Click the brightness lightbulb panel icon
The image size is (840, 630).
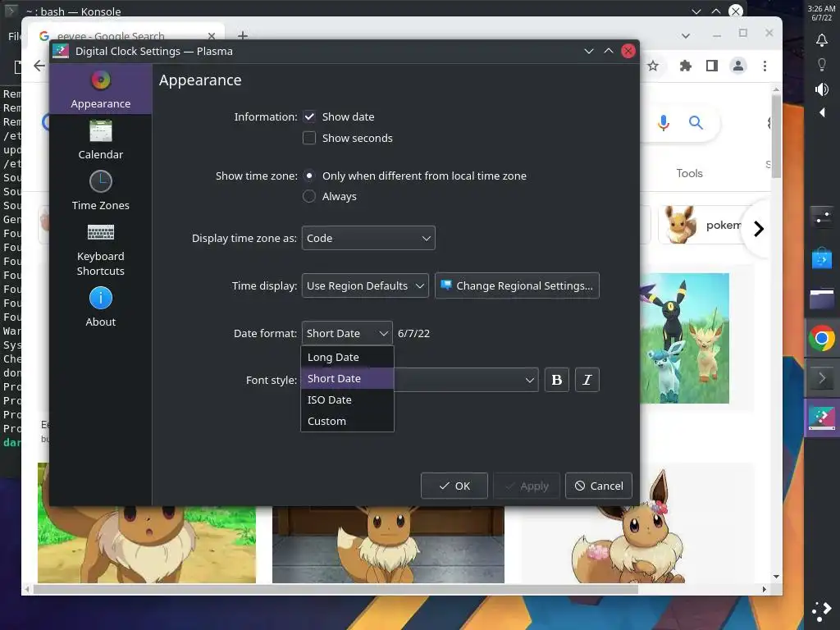(822, 65)
